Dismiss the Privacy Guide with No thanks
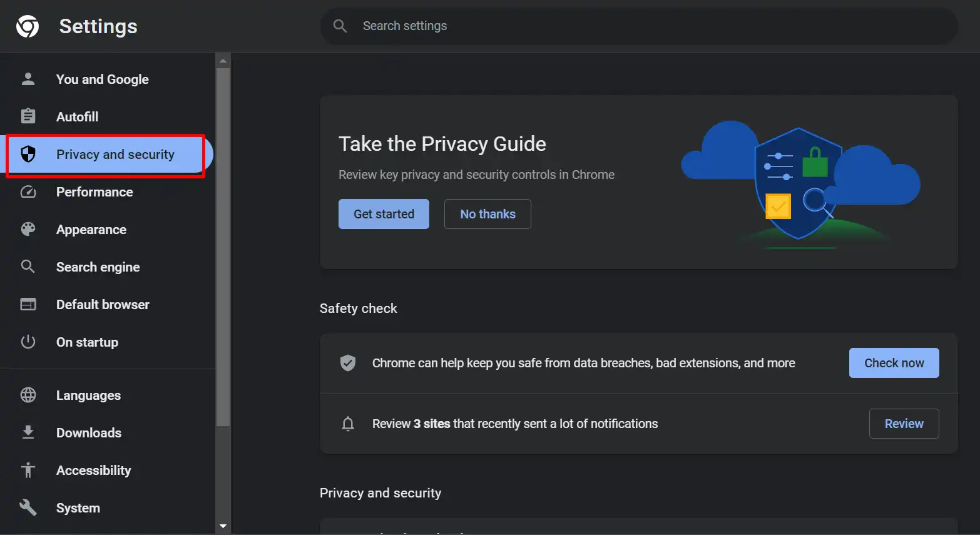 [487, 214]
